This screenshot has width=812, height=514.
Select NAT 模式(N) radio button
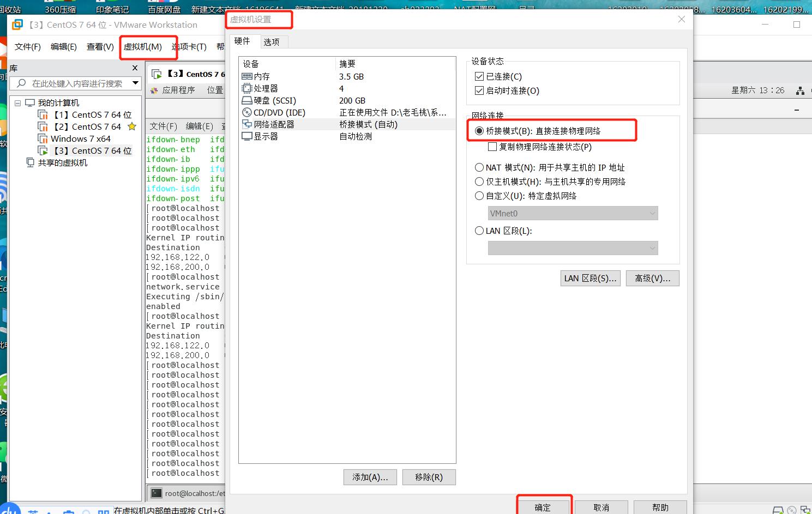point(479,167)
